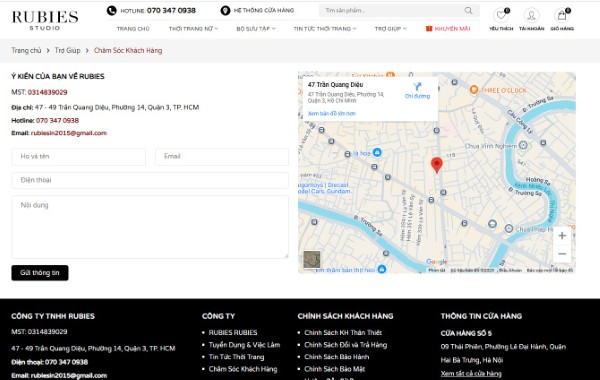This screenshot has width=600, height=380.
Task: Click the search magnifier icon
Action: tap(468, 10)
